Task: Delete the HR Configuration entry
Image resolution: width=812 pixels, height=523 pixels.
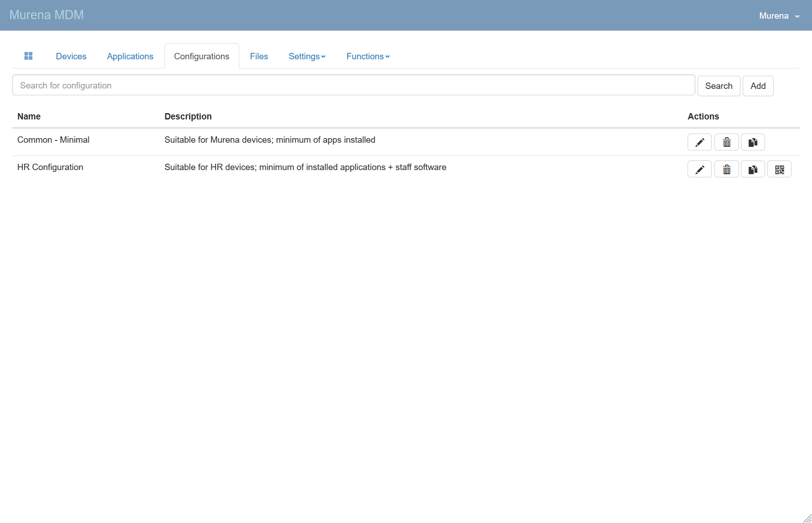Action: pos(726,170)
